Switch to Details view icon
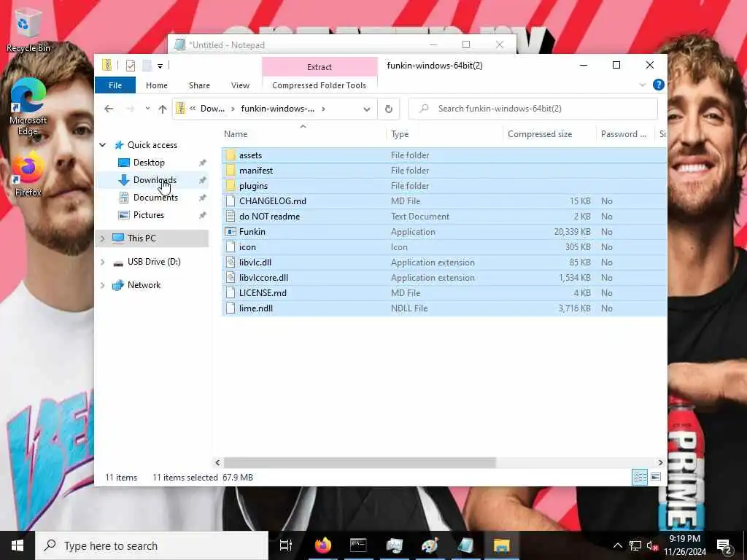 pyautogui.click(x=639, y=477)
